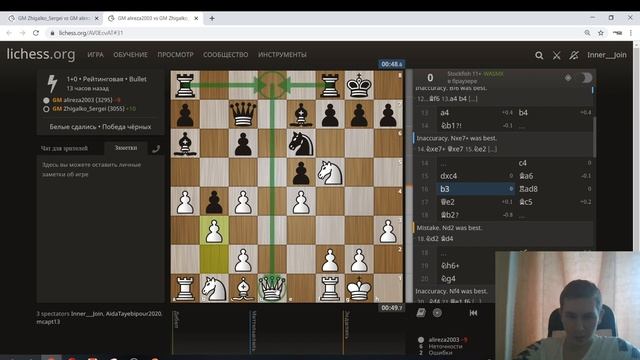
Task: Click the white rook on a1
Action: [185, 288]
